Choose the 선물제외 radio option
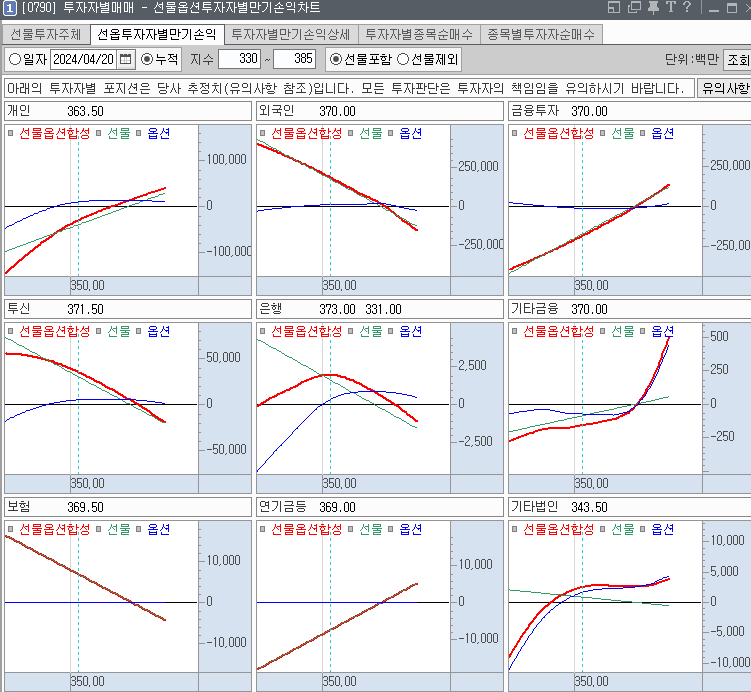Viewport: 751px width, 692px height. (403, 59)
